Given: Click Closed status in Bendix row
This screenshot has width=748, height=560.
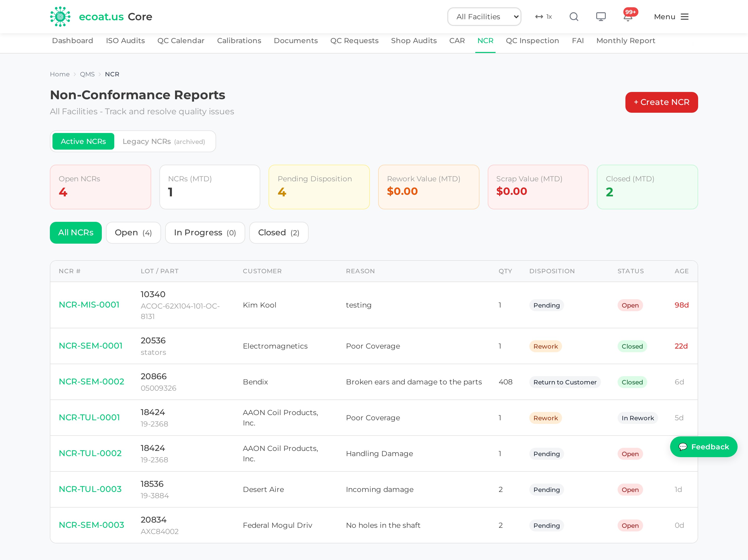Looking at the screenshot, I should pyautogui.click(x=632, y=382).
